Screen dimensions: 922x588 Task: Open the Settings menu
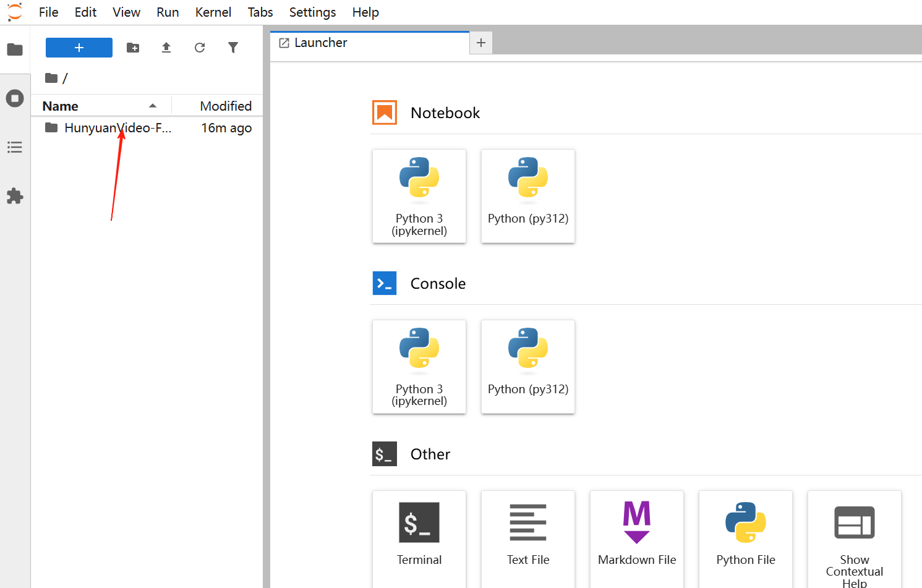coord(312,12)
